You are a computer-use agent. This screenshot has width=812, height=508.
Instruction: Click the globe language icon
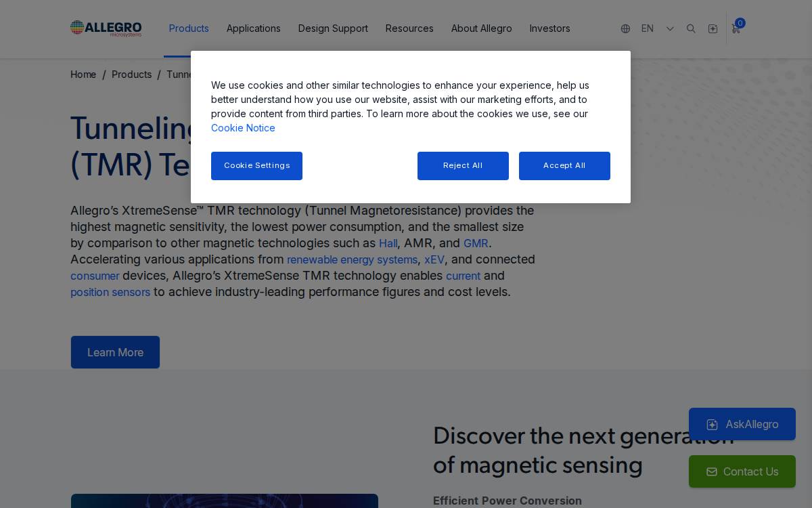point(625,28)
